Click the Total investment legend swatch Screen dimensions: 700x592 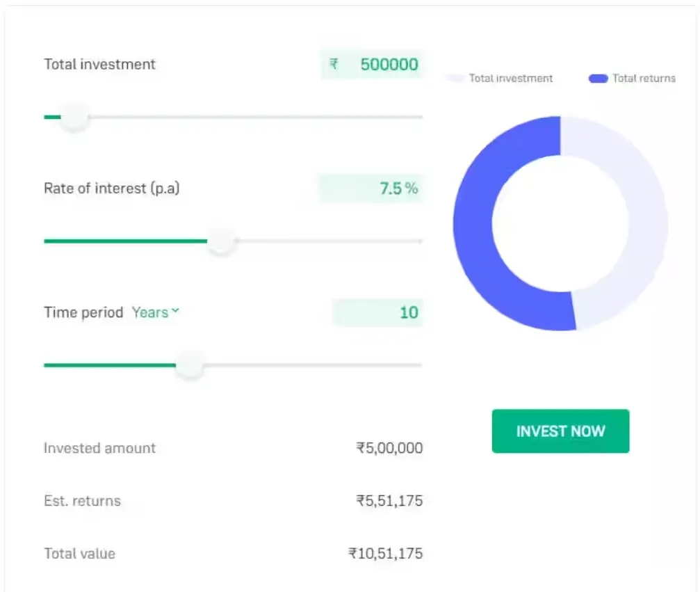[x=455, y=79]
